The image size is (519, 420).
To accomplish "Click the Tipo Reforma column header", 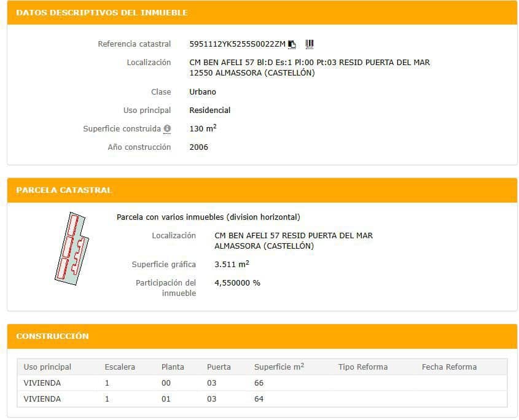I will pos(362,367).
